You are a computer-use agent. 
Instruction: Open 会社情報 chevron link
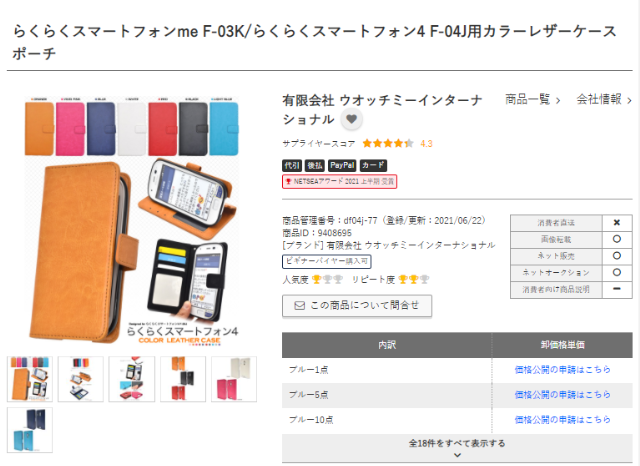(604, 99)
